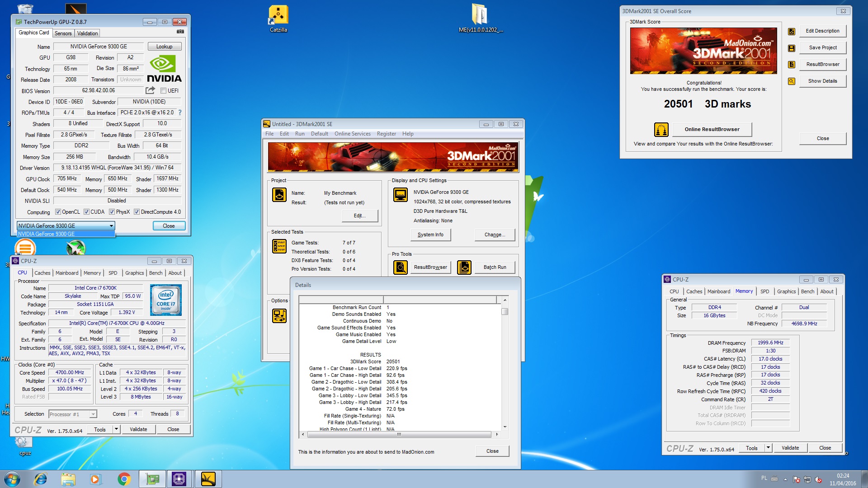Open Windows Explorer from taskbar

click(68, 479)
